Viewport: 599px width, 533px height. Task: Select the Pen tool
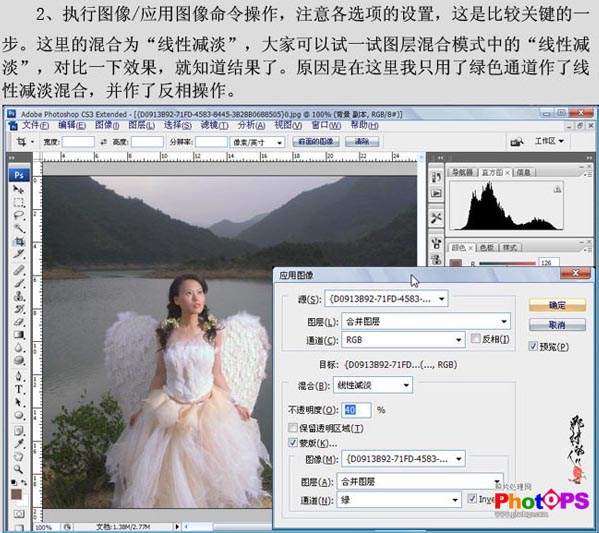[x=18, y=376]
